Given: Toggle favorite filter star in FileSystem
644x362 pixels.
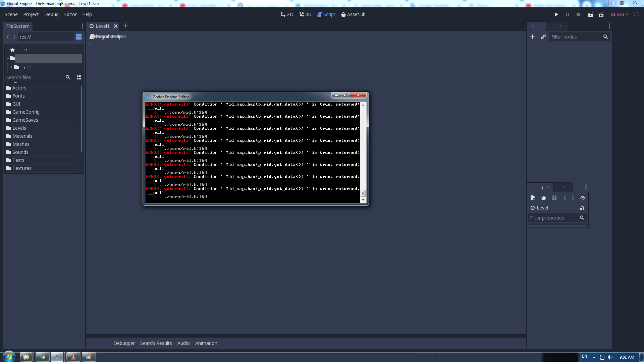Looking at the screenshot, I should point(12,50).
